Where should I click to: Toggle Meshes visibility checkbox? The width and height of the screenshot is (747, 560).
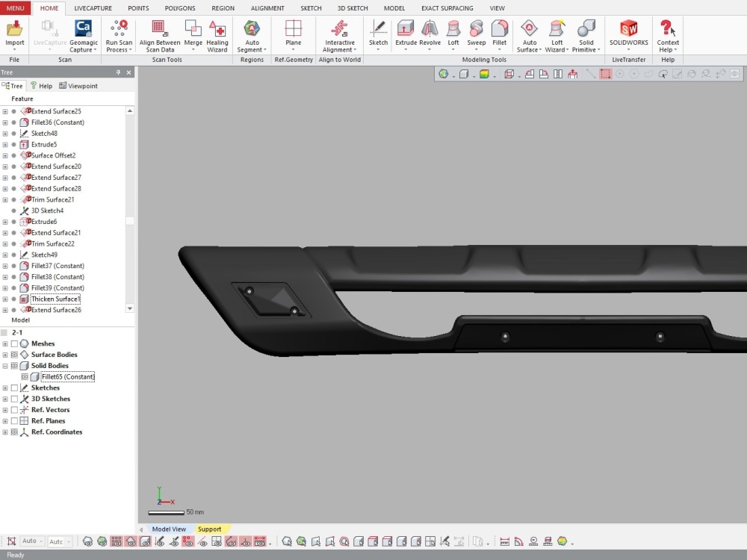pos(14,343)
